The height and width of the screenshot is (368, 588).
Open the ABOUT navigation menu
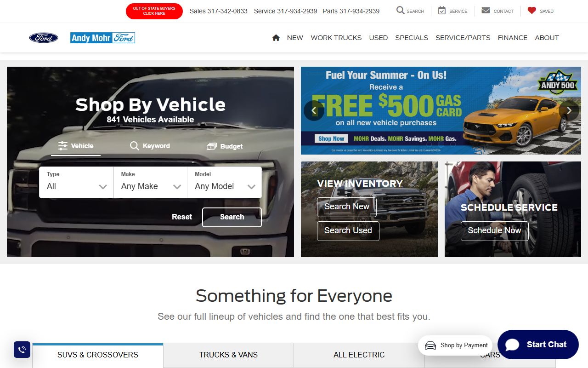pyautogui.click(x=547, y=38)
